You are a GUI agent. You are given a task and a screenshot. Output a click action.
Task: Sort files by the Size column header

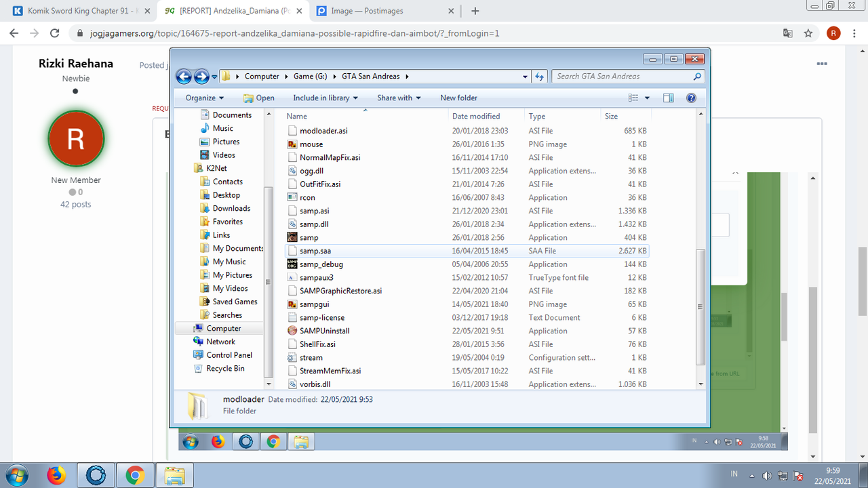[x=626, y=116]
